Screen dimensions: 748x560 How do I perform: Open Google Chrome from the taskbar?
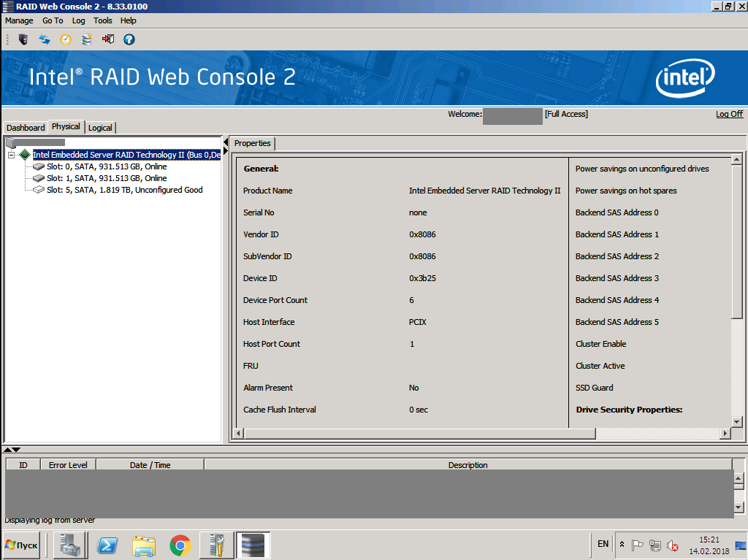click(x=180, y=545)
